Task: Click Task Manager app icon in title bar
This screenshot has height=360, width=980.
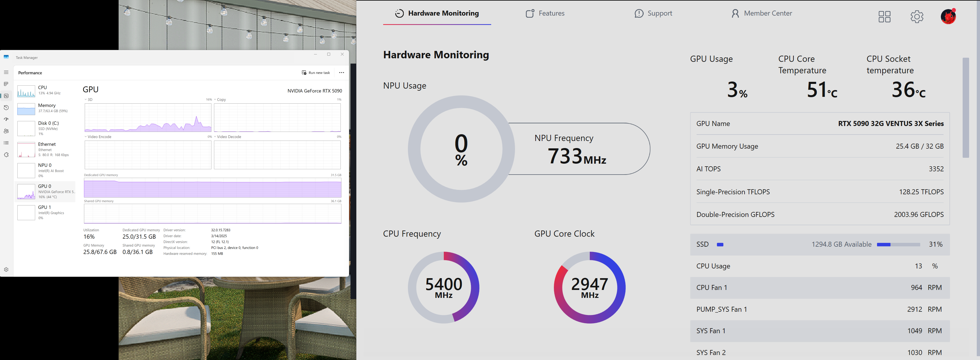Action: tap(6, 57)
